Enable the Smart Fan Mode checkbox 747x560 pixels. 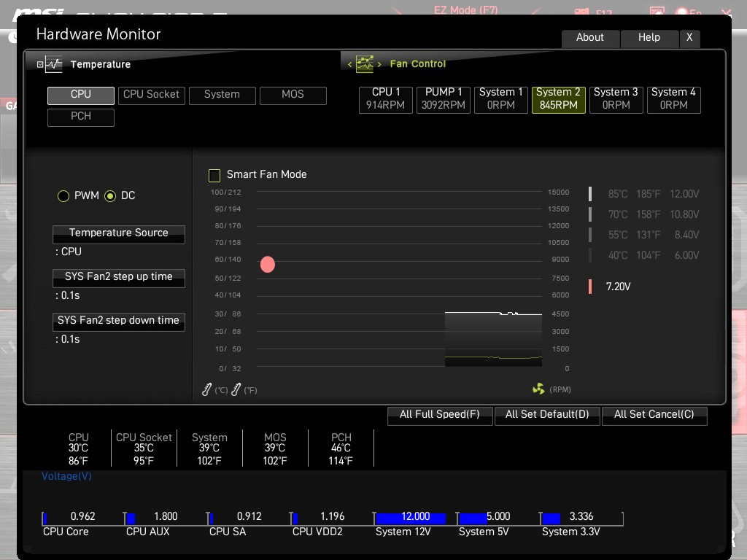[x=214, y=175]
